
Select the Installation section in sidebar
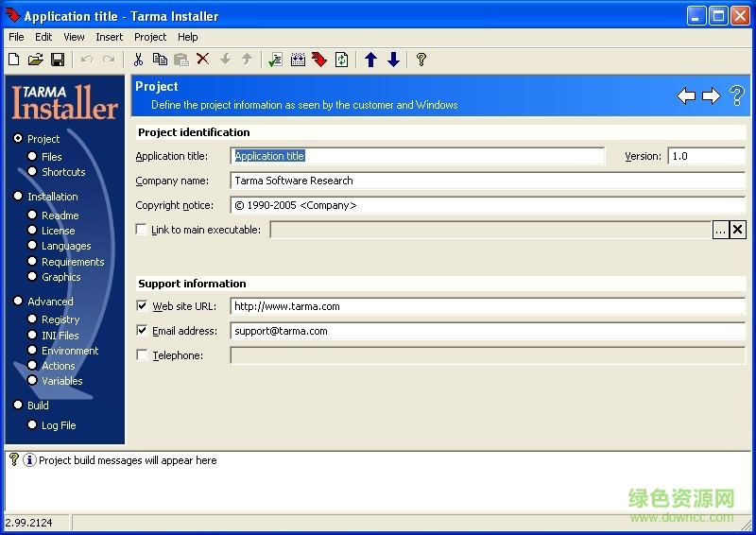[x=52, y=197]
